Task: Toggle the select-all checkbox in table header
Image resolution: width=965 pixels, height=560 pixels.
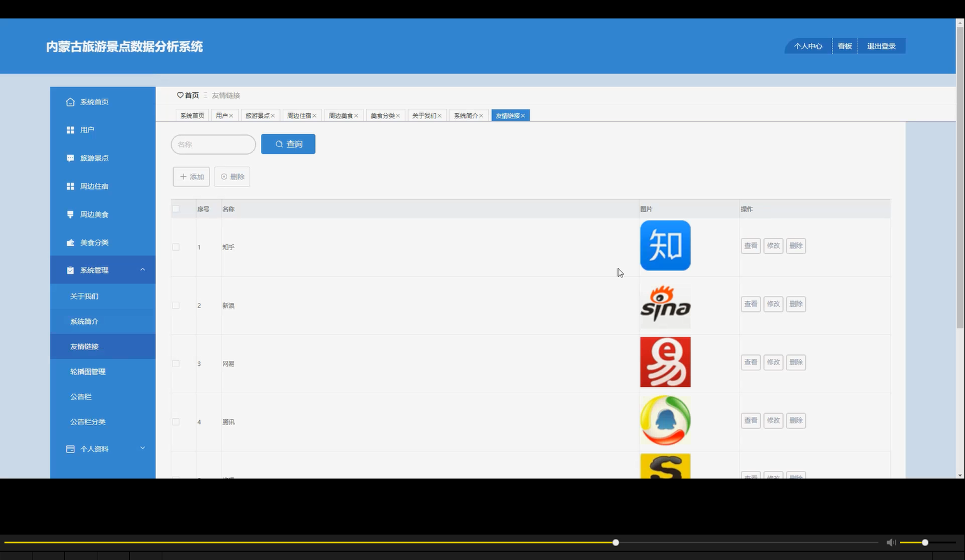Action: click(176, 209)
